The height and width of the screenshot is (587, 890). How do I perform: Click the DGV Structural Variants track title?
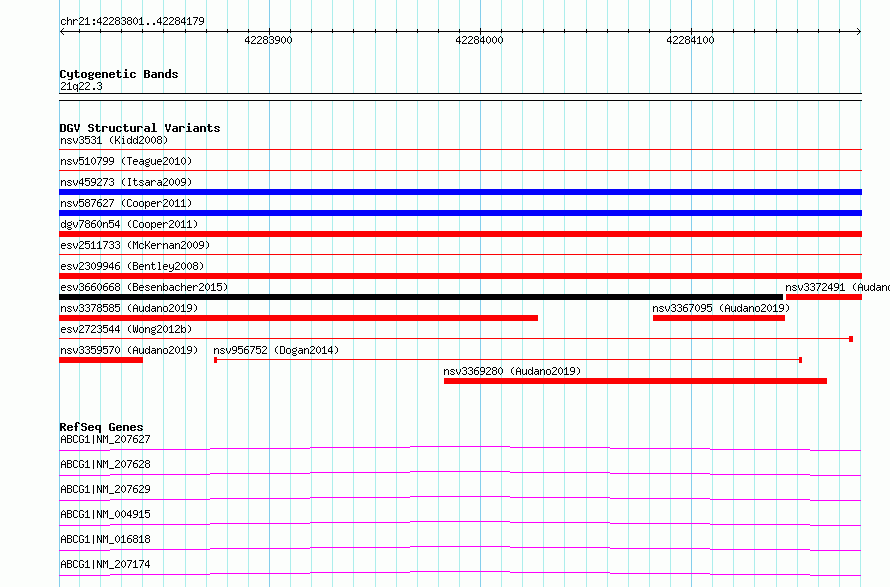pyautogui.click(x=140, y=128)
